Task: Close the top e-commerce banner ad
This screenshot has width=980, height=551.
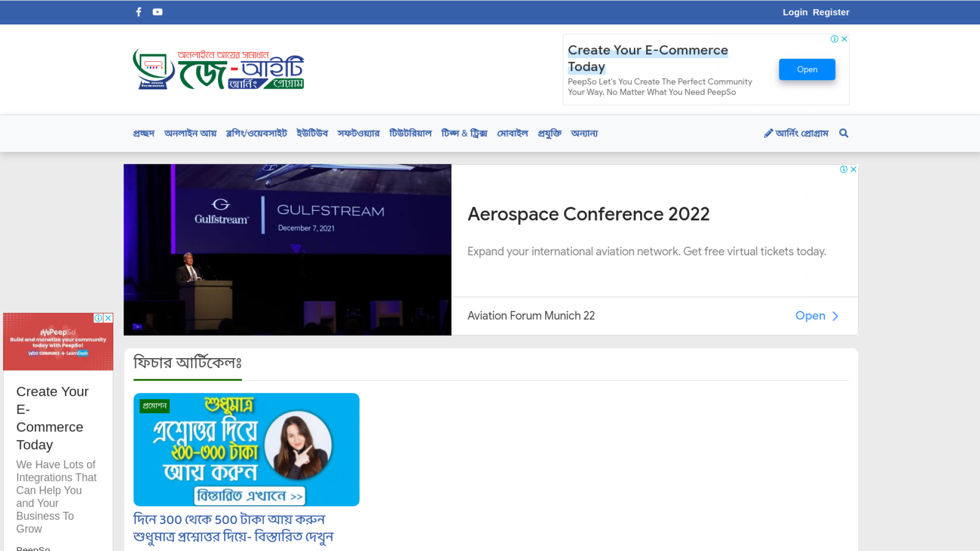Action: (844, 39)
